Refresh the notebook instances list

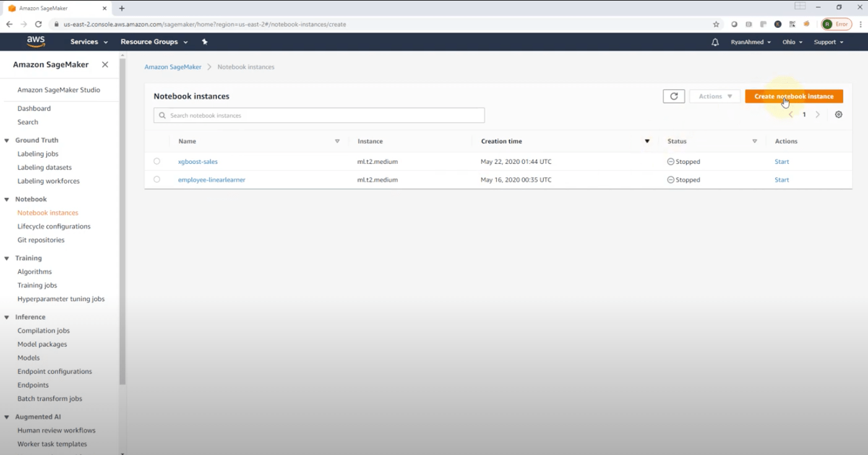tap(674, 96)
